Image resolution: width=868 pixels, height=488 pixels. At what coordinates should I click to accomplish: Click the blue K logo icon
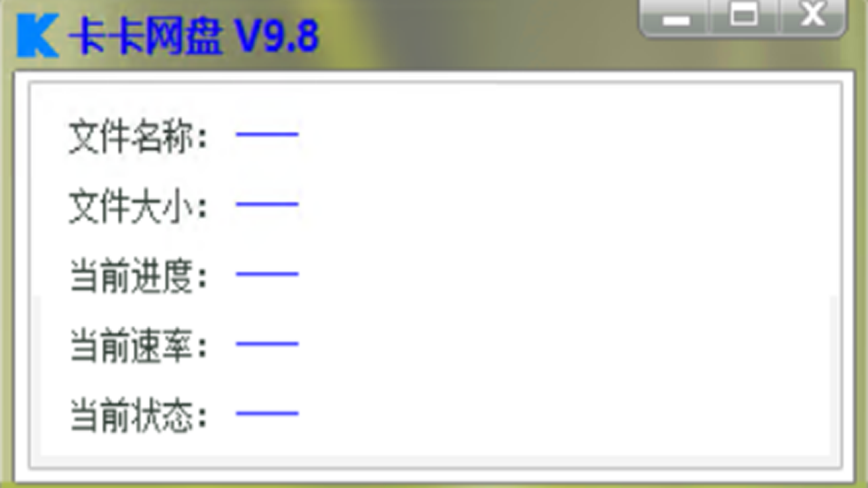[37, 36]
